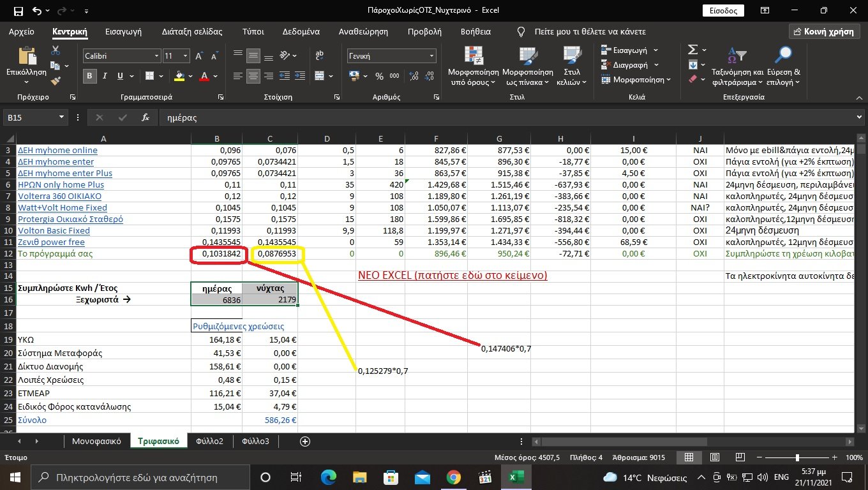Open the Name Box B15 dropdown
The width and height of the screenshot is (868, 490).
61,117
